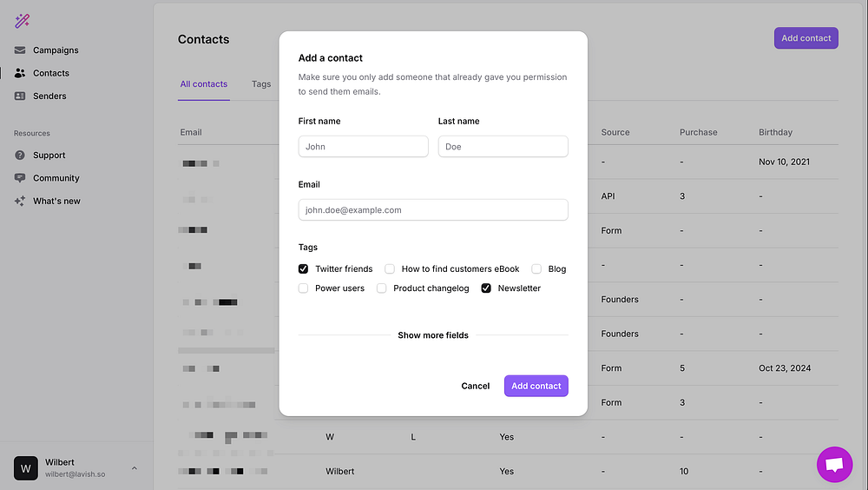Open the Support question mark icon
The image size is (868, 490).
point(20,156)
